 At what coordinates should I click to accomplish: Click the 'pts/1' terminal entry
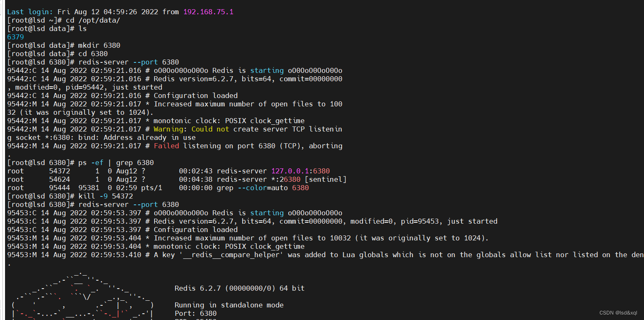152,188
